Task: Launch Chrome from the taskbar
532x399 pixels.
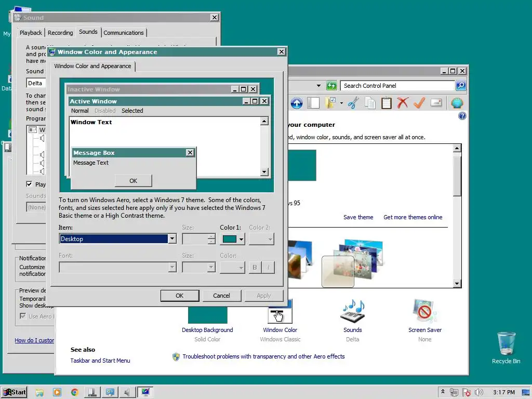Action: tap(75, 393)
